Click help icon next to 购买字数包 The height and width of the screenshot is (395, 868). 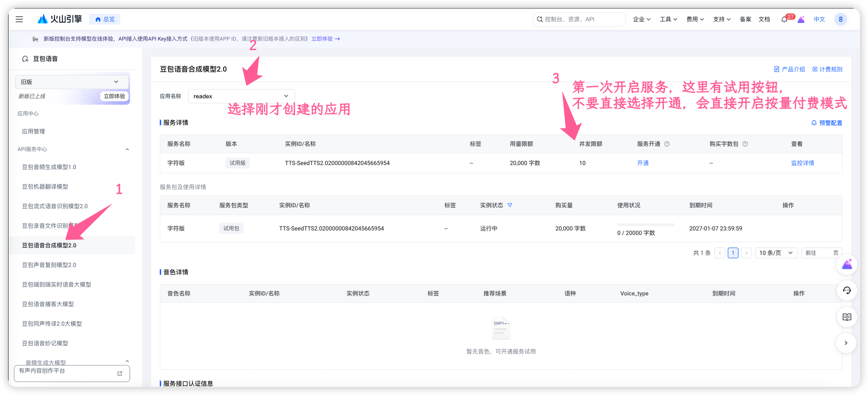[745, 144]
